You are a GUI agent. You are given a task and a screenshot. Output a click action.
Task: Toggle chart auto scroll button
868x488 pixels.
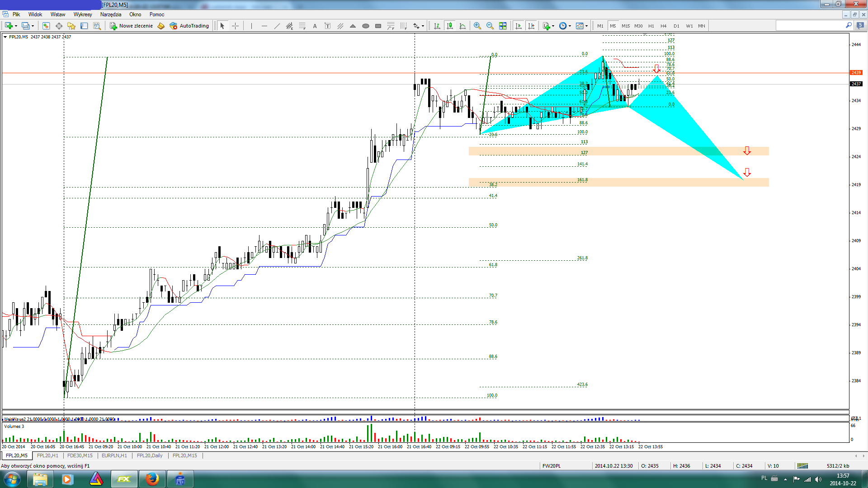pos(519,26)
